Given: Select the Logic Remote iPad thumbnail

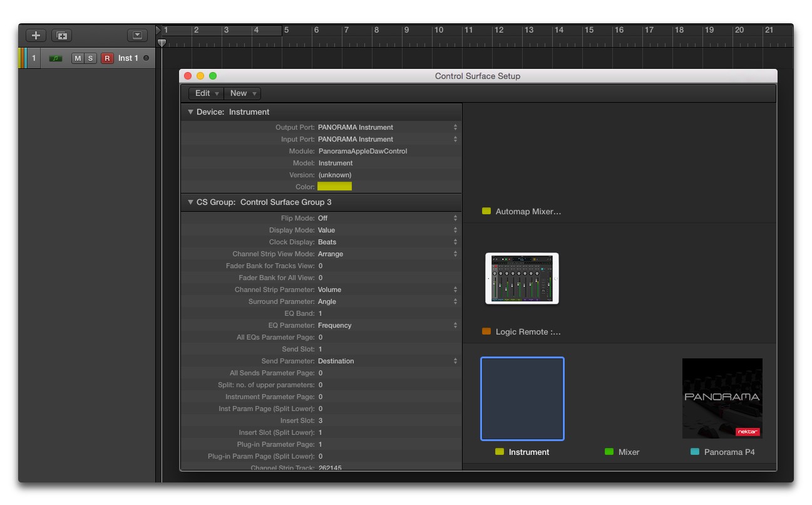Looking at the screenshot, I should [522, 278].
